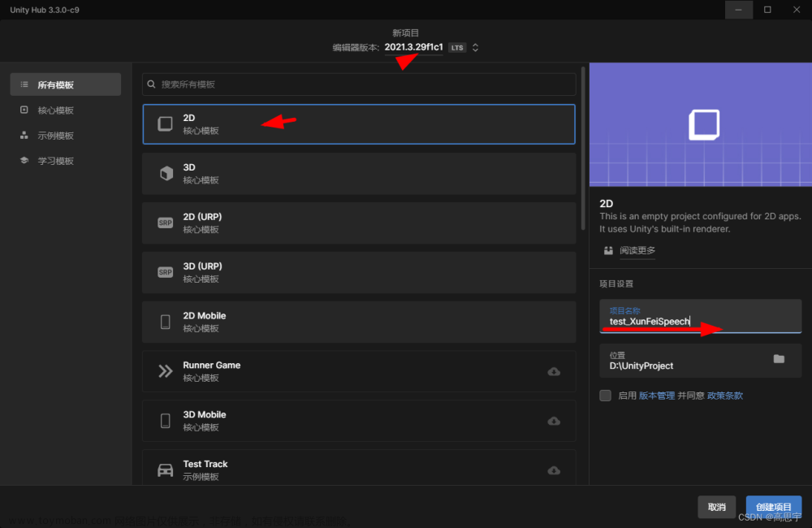812x528 pixels.
Task: Minimize the Unity Hub window
Action: (x=738, y=10)
